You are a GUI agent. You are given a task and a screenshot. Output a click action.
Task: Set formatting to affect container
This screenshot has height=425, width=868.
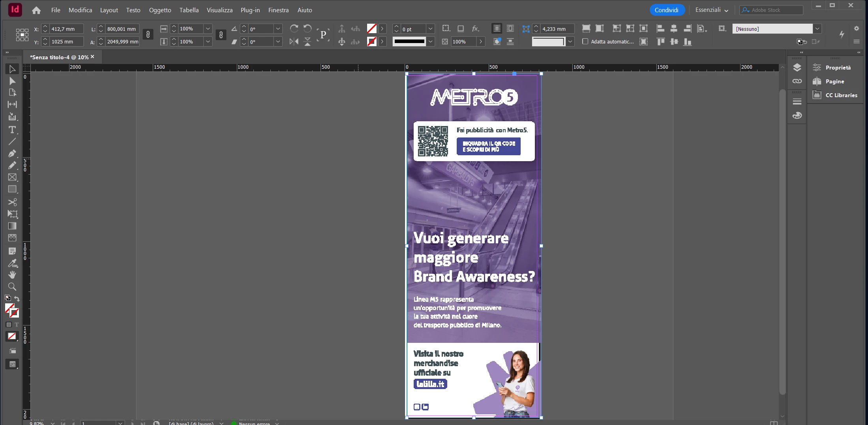coord(9,325)
